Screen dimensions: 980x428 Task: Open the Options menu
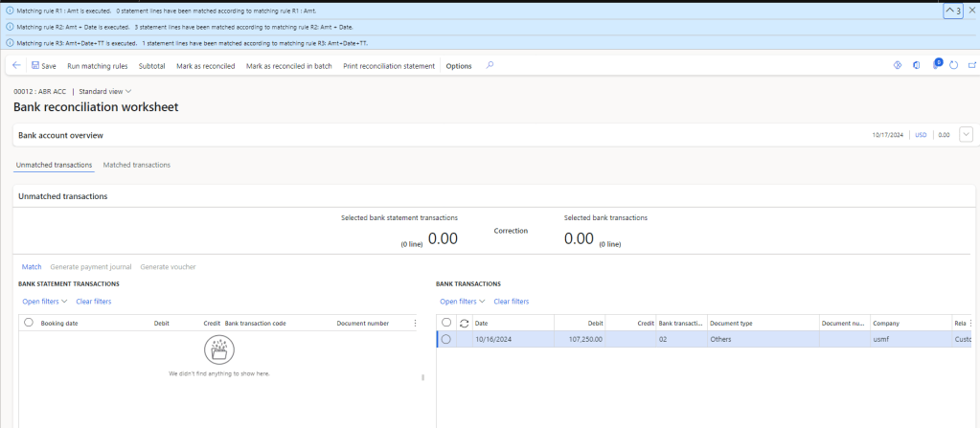tap(459, 66)
